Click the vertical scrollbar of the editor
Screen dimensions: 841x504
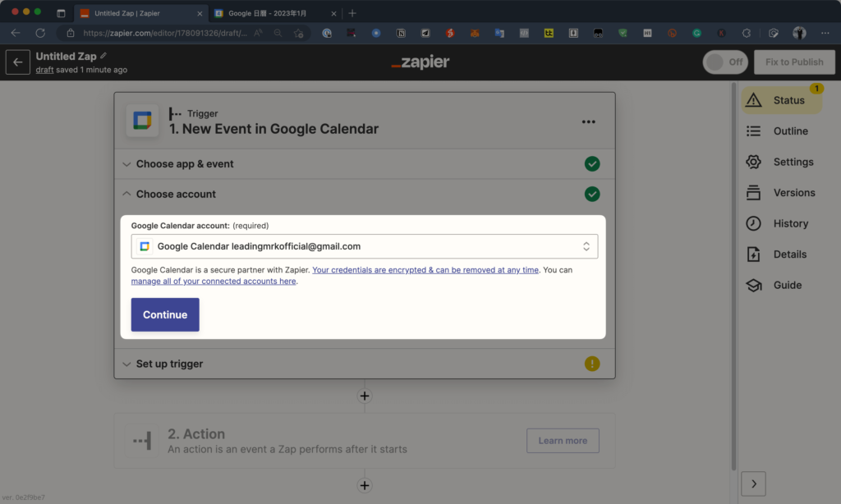point(733,276)
